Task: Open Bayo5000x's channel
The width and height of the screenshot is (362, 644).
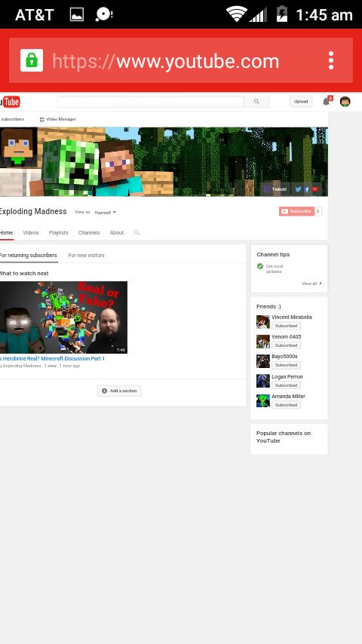Action: pyautogui.click(x=284, y=357)
